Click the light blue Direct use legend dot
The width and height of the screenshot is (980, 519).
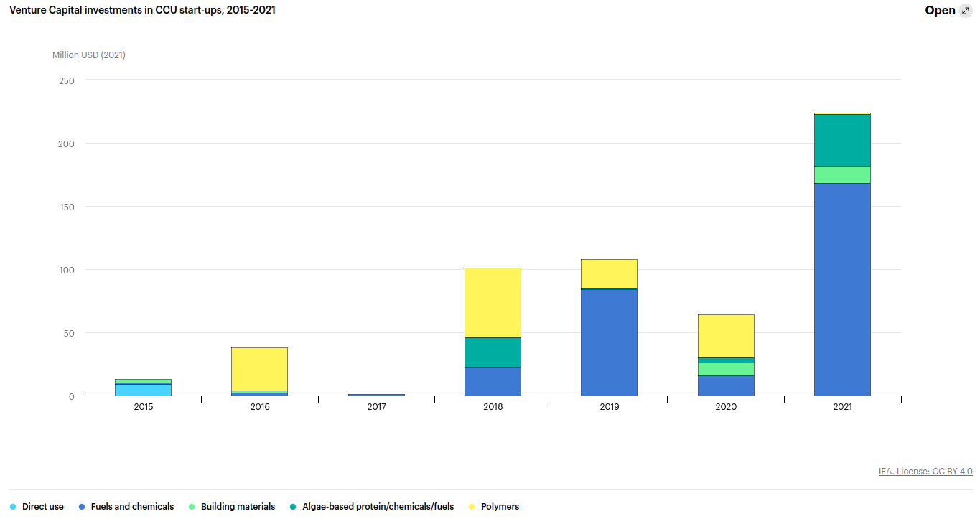pyautogui.click(x=13, y=507)
